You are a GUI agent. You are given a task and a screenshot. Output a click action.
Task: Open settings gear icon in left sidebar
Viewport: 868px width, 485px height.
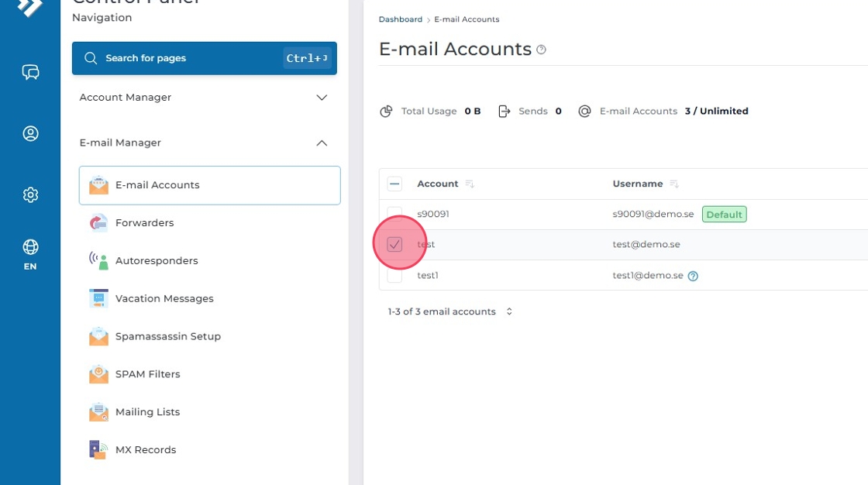[30, 194]
